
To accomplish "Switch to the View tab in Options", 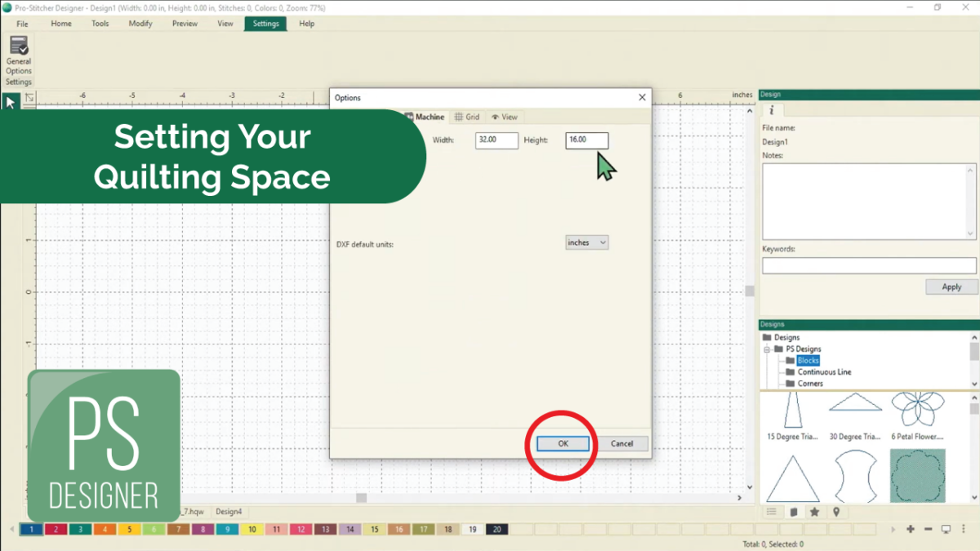I will tap(505, 117).
